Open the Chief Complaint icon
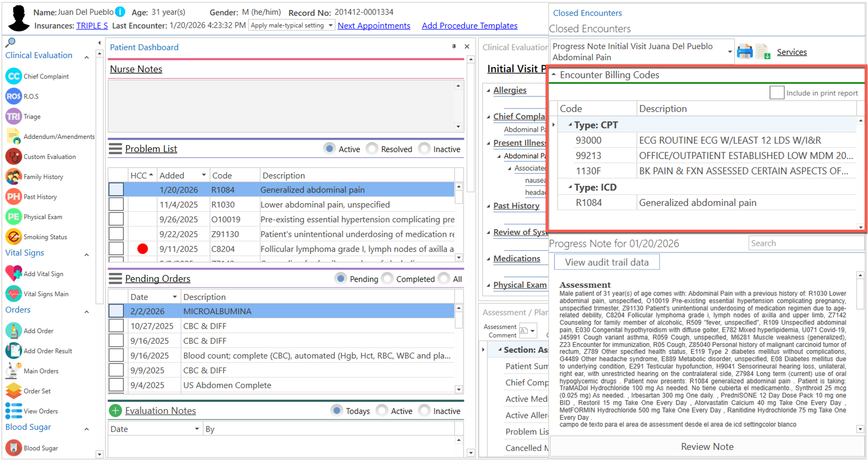Image resolution: width=868 pixels, height=462 pixels. pos(13,77)
